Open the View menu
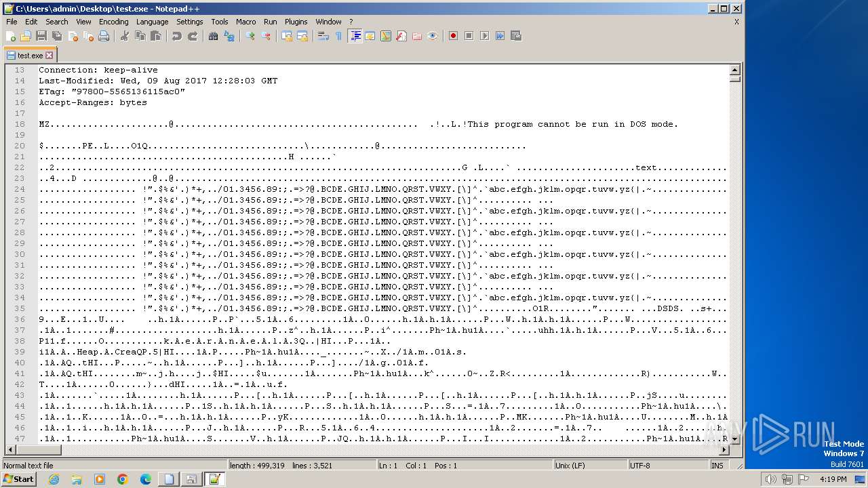 (x=83, y=22)
